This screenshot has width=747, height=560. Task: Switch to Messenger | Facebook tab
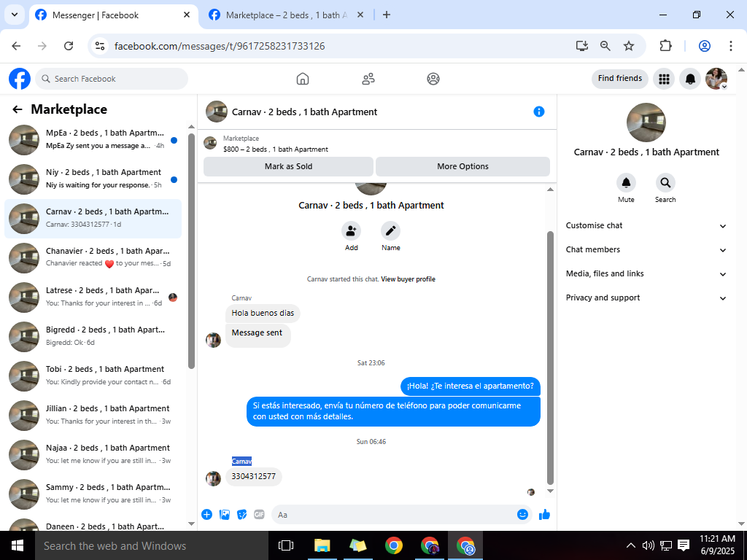click(113, 15)
